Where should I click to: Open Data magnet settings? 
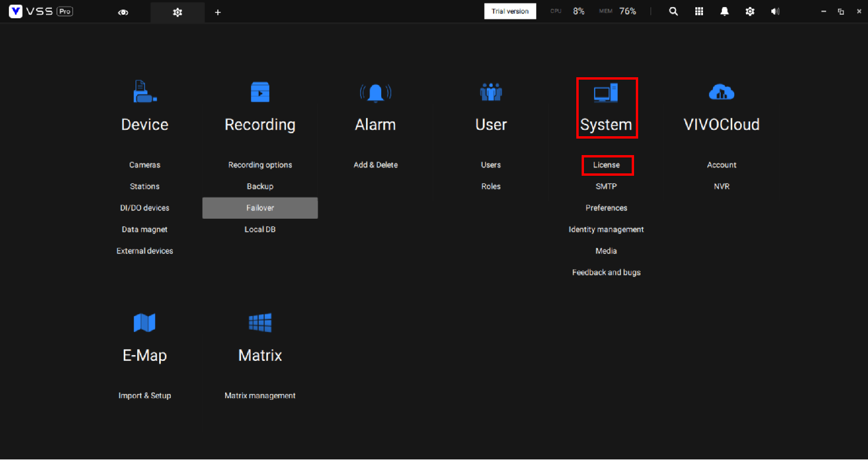coord(144,229)
